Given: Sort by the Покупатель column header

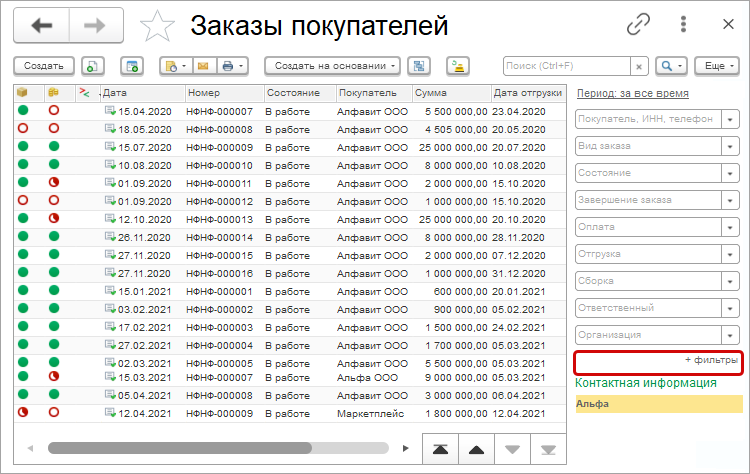Looking at the screenshot, I should 374,93.
